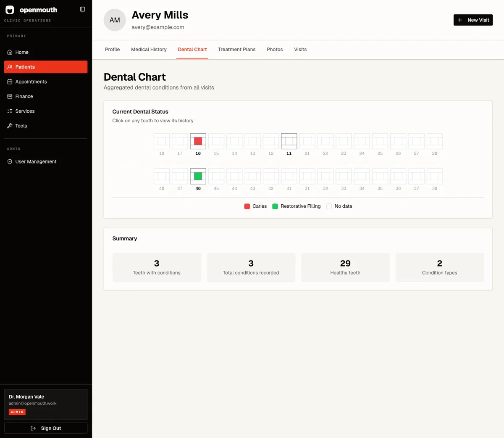Viewport: 504px width, 438px height.
Task: Click the green Restorative Filling legend swatch
Action: pos(275,206)
